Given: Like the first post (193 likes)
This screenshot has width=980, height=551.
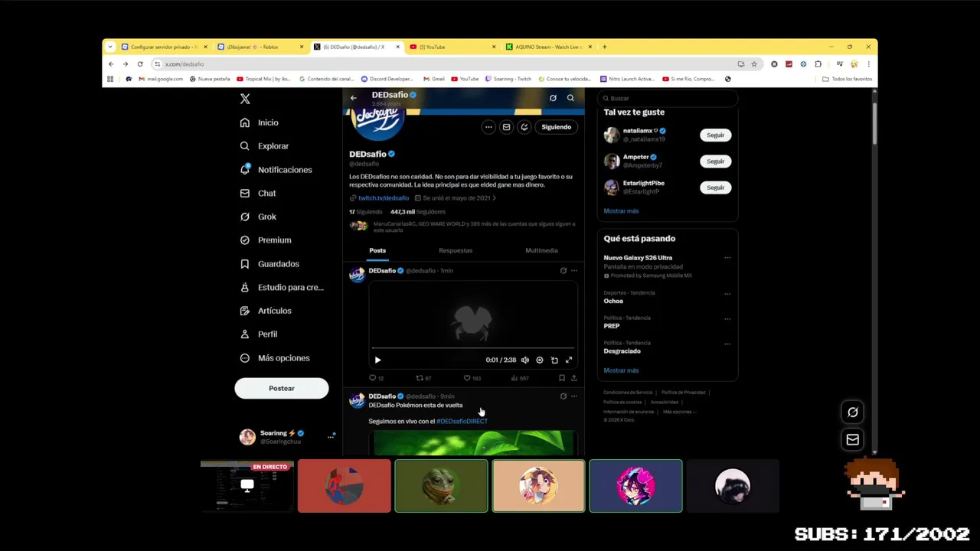Looking at the screenshot, I should point(472,378).
